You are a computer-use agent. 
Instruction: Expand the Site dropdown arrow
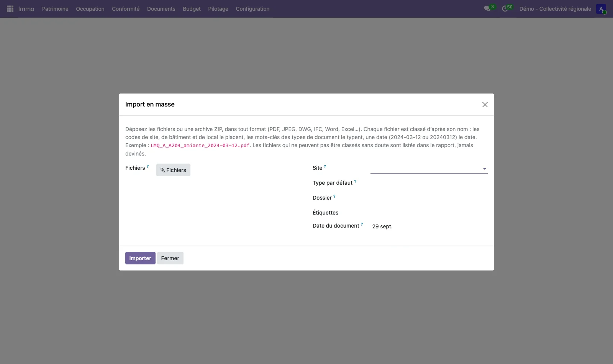click(x=484, y=169)
